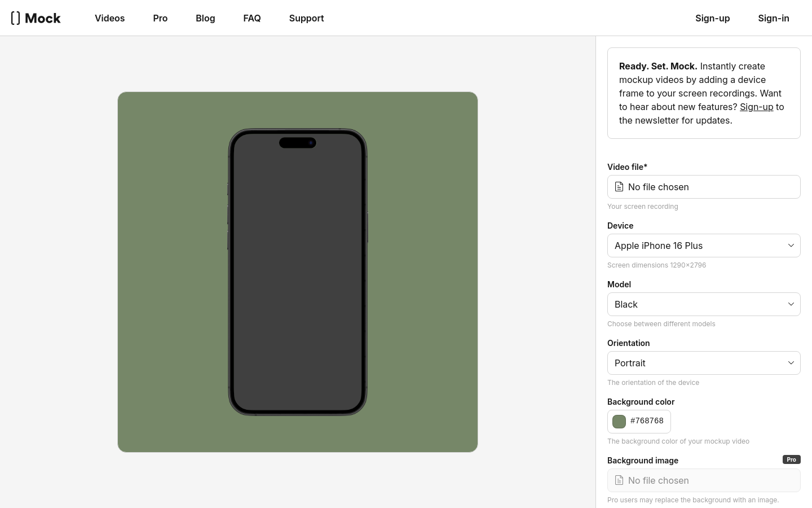
Task: Click the file icon in Background image field
Action: click(619, 480)
